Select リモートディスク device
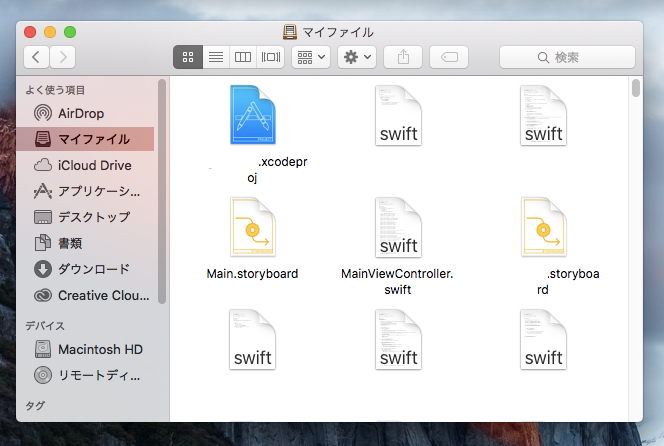The height and width of the screenshot is (446, 664). (85, 375)
